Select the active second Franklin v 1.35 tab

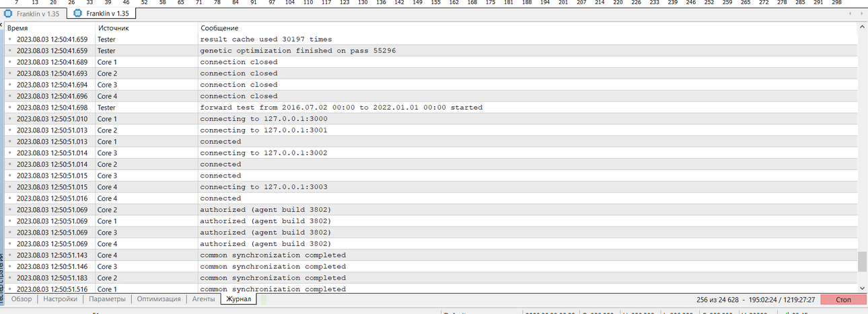click(101, 13)
